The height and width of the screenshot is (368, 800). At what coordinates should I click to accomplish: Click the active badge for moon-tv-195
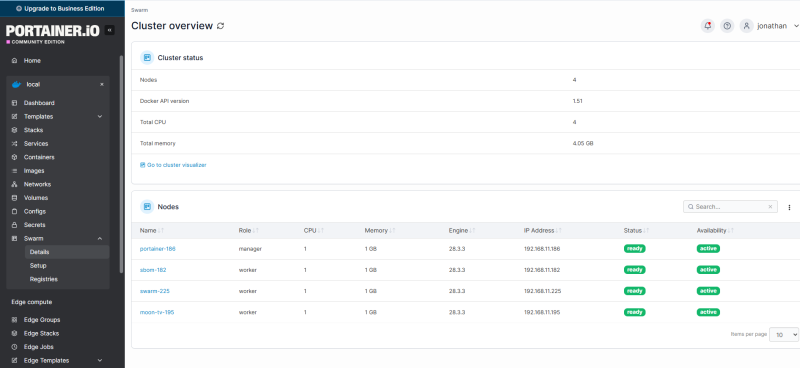pyautogui.click(x=708, y=312)
